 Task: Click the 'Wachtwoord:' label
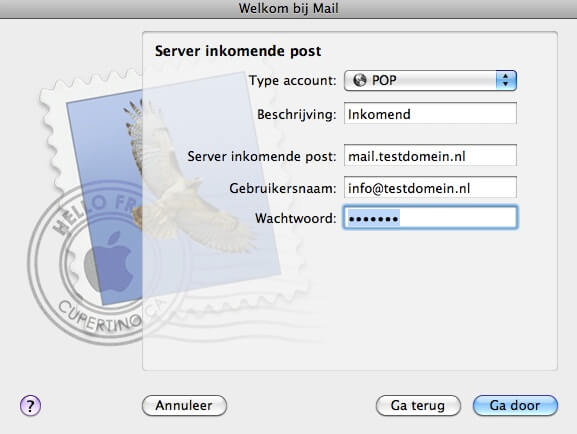(x=295, y=218)
